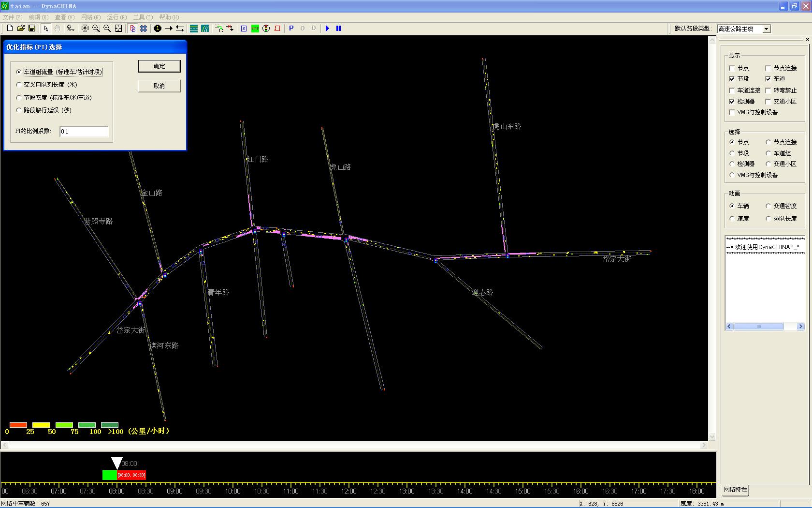
Task: Click the PI的比例系数 input field
Action: point(84,132)
